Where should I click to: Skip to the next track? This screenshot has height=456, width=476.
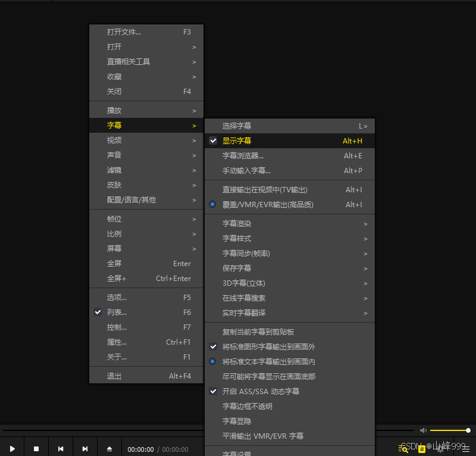[x=85, y=449]
